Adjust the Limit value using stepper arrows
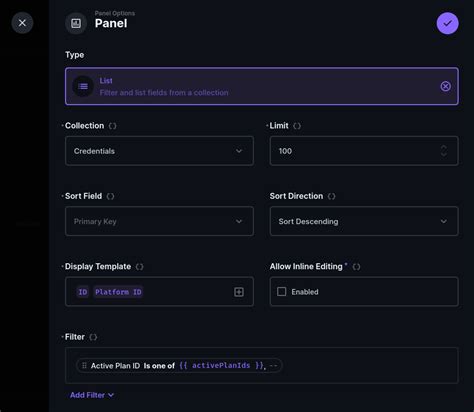This screenshot has height=412, width=474. point(444,151)
